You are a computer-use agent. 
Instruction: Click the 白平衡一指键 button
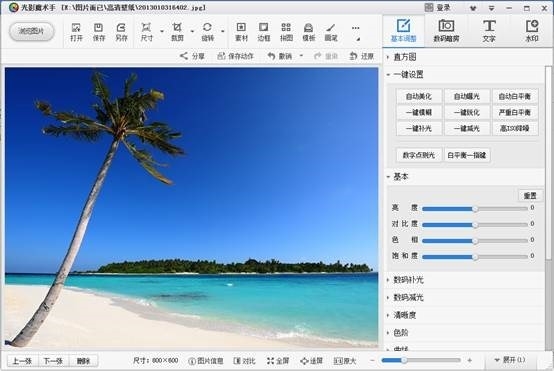[x=467, y=155]
